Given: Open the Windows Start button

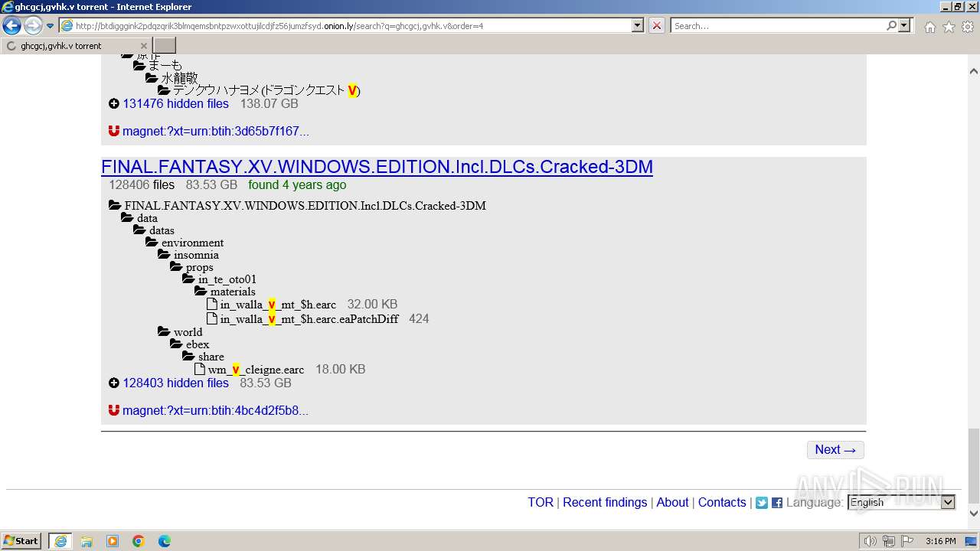Looking at the screenshot, I should point(21,540).
